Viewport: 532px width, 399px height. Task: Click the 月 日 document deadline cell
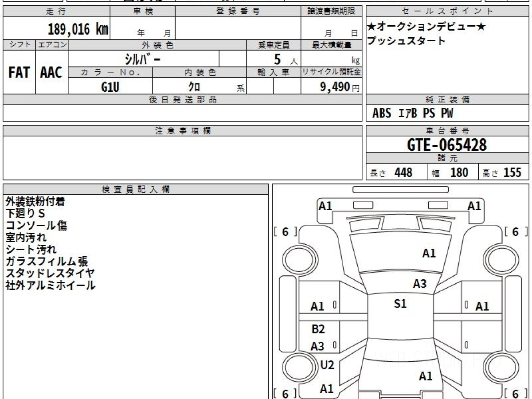point(331,28)
